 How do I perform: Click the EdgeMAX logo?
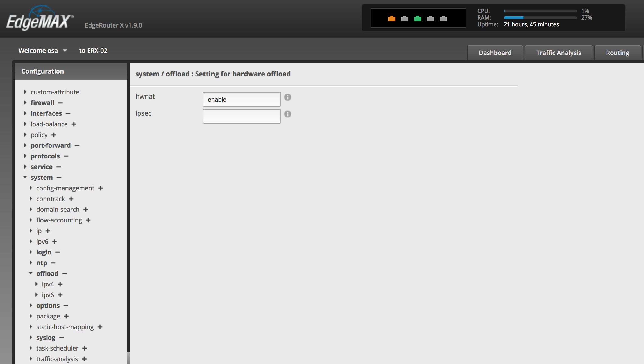pos(40,18)
